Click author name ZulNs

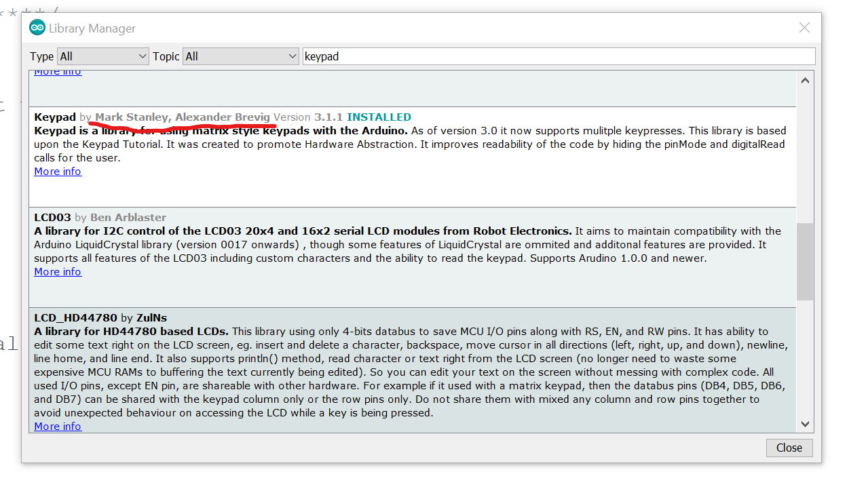(x=152, y=318)
